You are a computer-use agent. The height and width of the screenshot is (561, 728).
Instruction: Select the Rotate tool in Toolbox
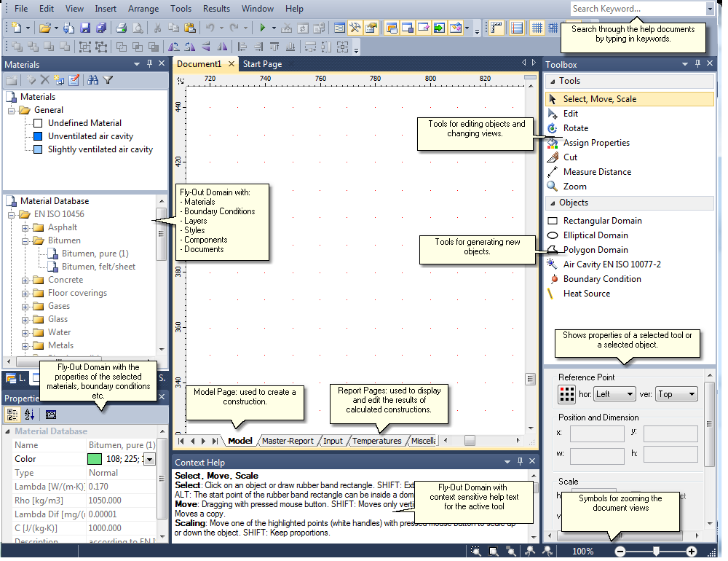tap(575, 128)
